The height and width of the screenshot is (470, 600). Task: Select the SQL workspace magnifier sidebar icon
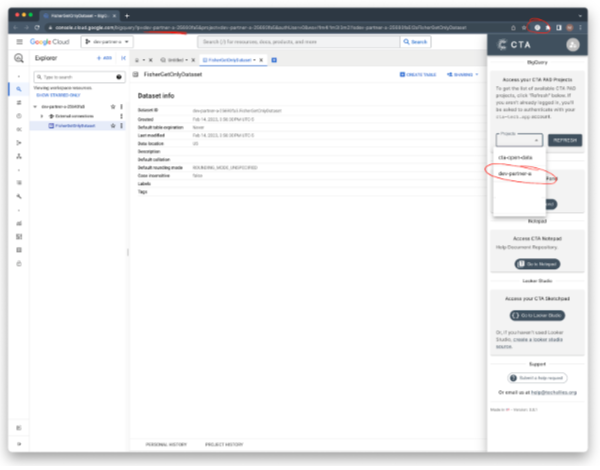point(19,89)
